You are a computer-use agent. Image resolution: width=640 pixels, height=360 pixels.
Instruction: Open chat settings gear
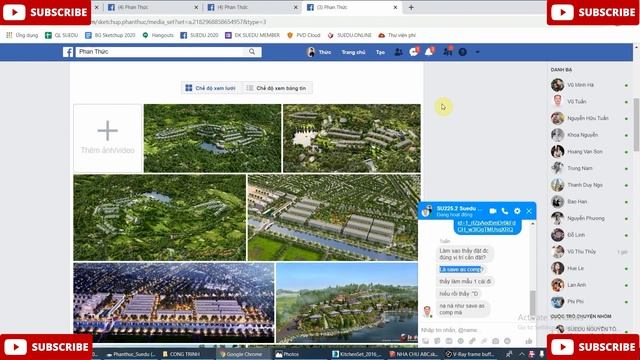[x=517, y=211]
